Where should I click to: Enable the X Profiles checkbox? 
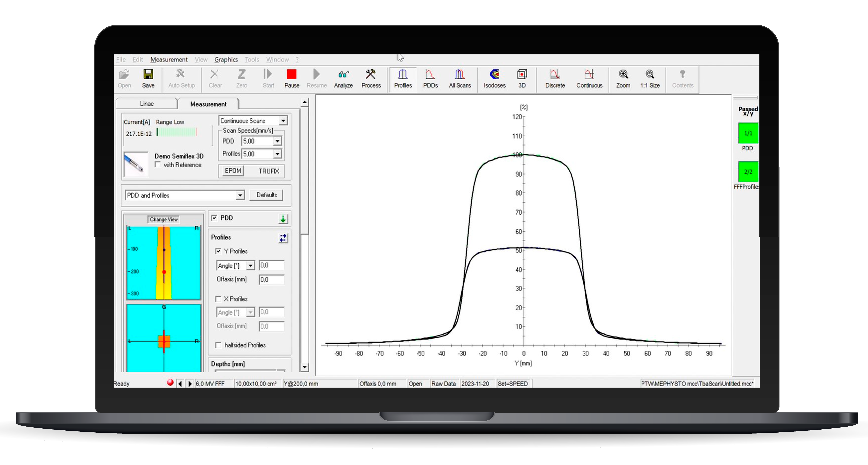click(218, 299)
